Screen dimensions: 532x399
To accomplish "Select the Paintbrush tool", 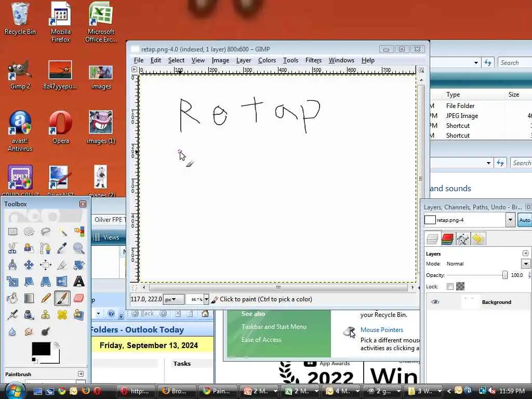I will (x=62, y=298).
